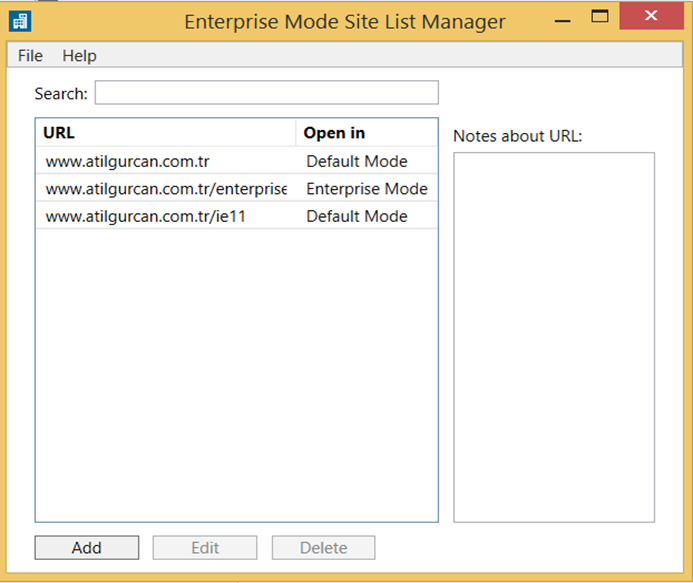Open the File menu
This screenshot has height=583, width=693.
click(30, 56)
